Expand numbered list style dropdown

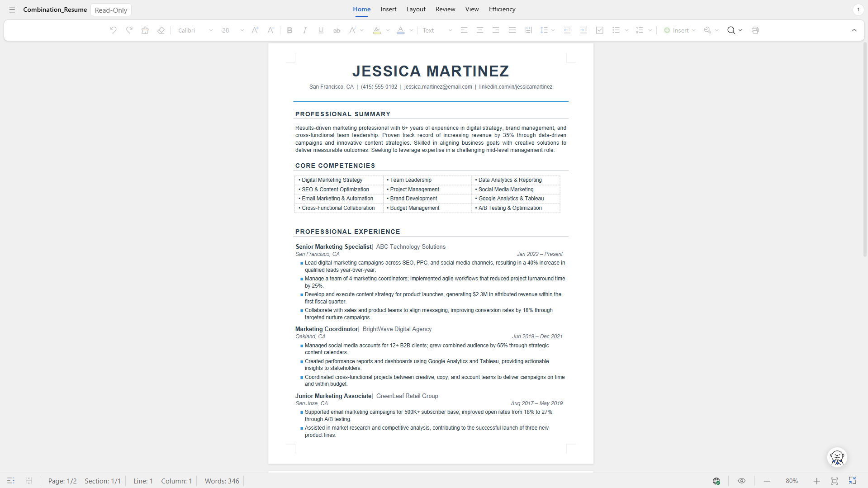[x=650, y=30]
